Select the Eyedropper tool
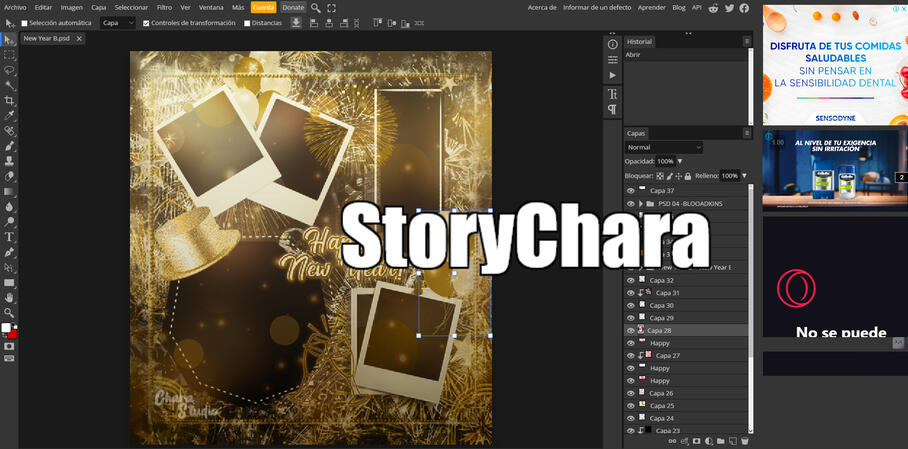The height and width of the screenshot is (449, 908). (9, 115)
